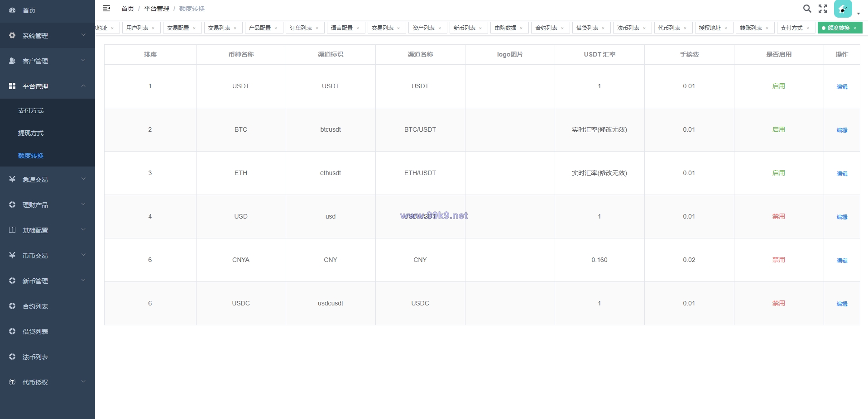Open the user avatar menu
Screen dimensions: 868x419
tap(843, 9)
